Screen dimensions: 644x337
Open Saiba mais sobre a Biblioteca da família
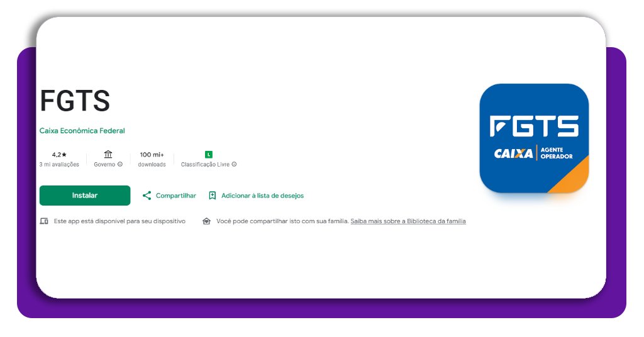point(408,221)
